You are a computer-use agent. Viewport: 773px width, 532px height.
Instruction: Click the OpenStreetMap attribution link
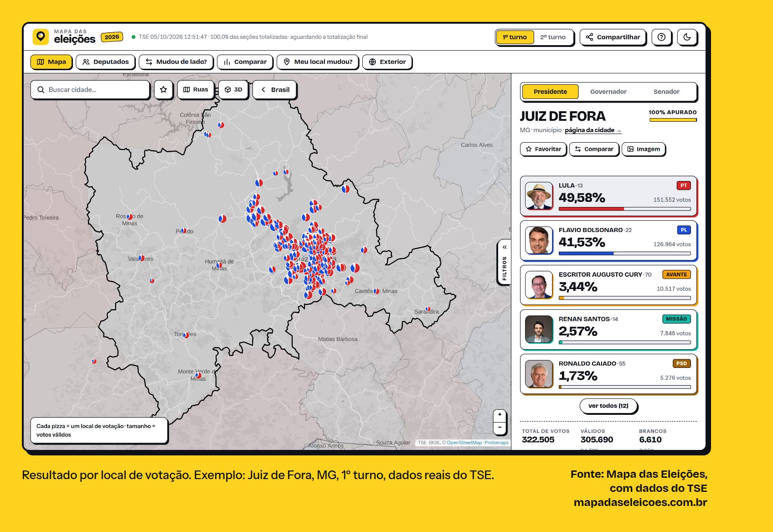click(464, 443)
